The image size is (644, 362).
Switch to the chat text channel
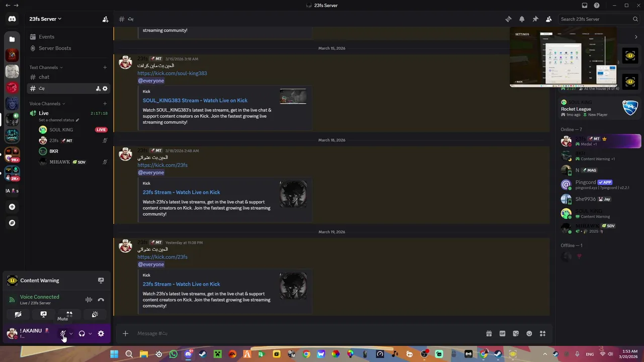click(68, 77)
